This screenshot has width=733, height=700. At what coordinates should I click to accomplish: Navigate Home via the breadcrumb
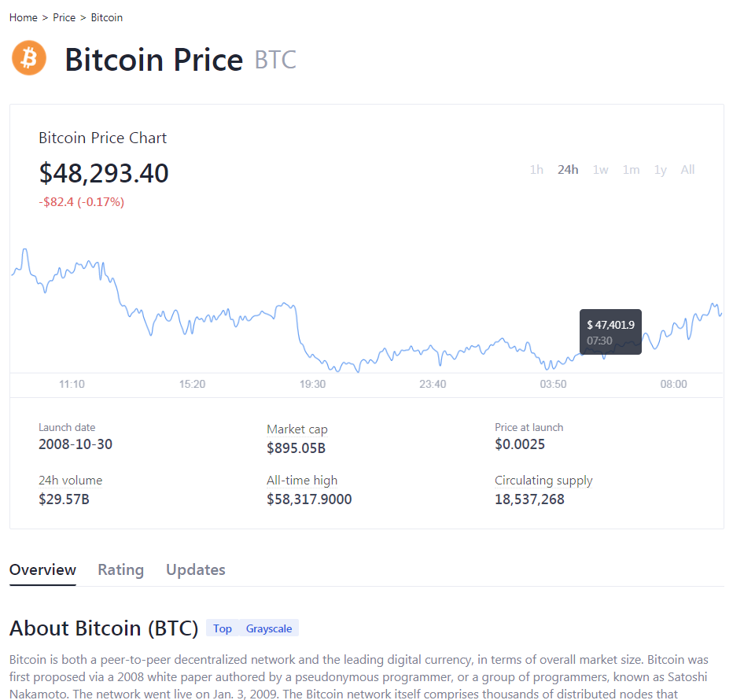(x=23, y=17)
